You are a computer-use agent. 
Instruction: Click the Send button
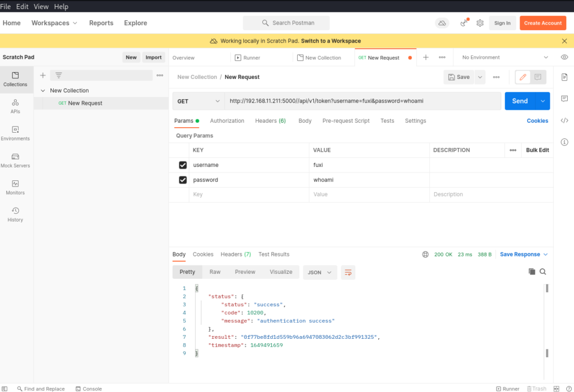click(520, 101)
